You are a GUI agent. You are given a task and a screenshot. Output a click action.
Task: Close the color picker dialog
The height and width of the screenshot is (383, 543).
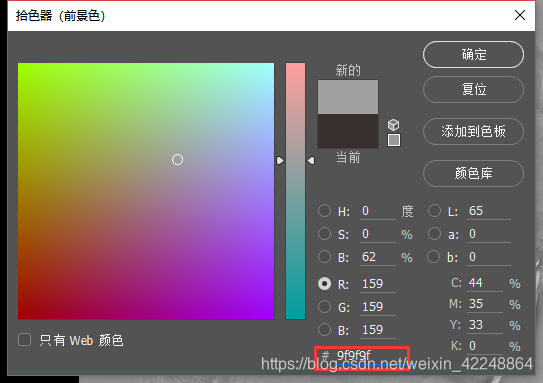point(520,15)
